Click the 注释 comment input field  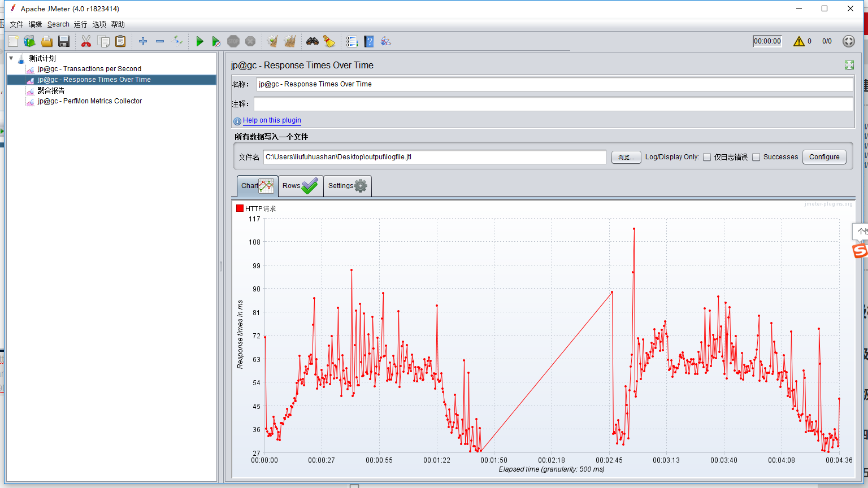553,104
